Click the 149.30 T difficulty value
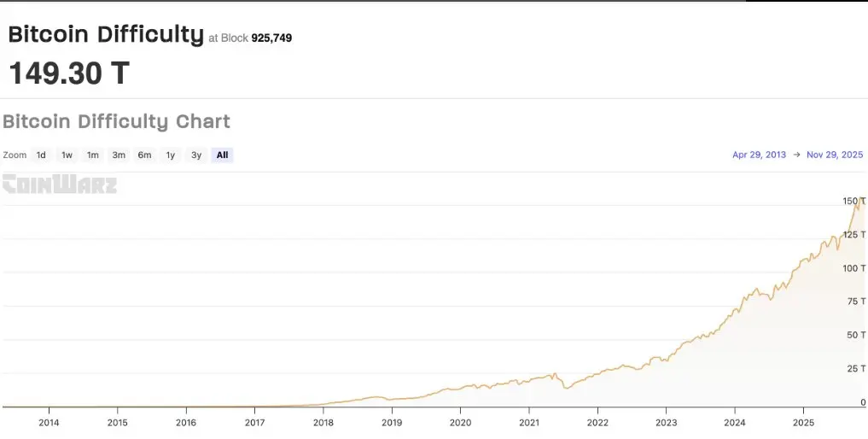 [x=68, y=73]
